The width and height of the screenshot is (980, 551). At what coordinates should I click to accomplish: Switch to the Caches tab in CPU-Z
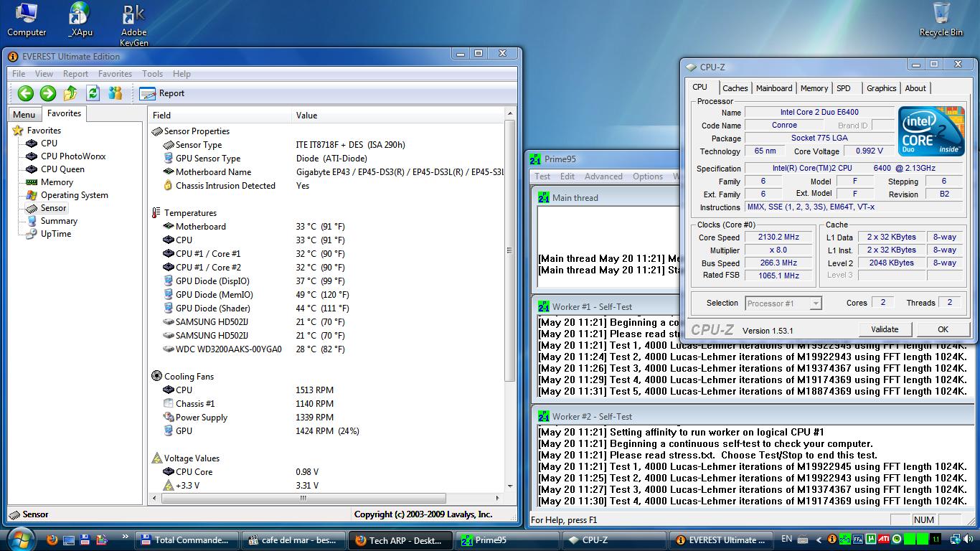(x=735, y=88)
